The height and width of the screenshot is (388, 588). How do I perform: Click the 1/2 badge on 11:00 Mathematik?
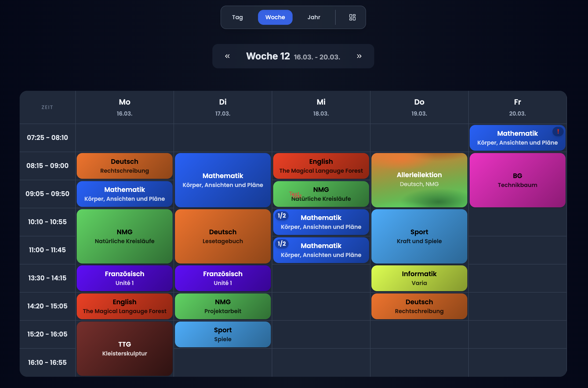[x=282, y=244]
